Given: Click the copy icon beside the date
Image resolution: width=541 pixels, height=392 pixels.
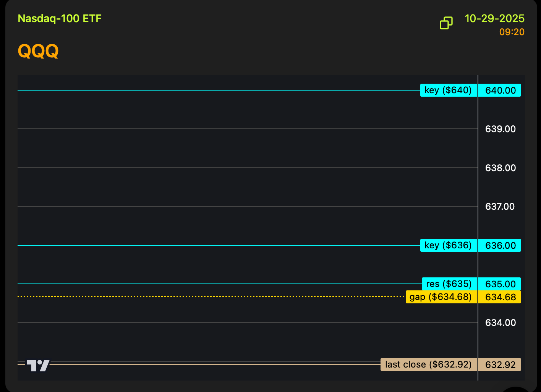Looking at the screenshot, I should [446, 23].
